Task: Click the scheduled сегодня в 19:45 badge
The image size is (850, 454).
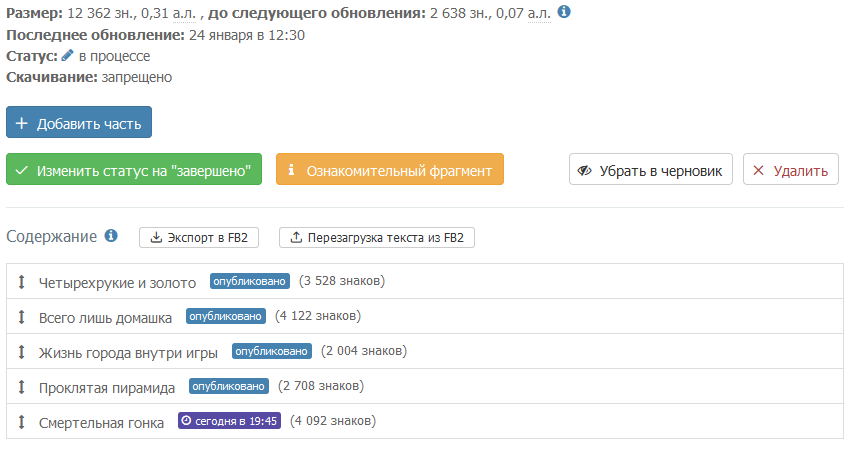Action: tap(229, 421)
